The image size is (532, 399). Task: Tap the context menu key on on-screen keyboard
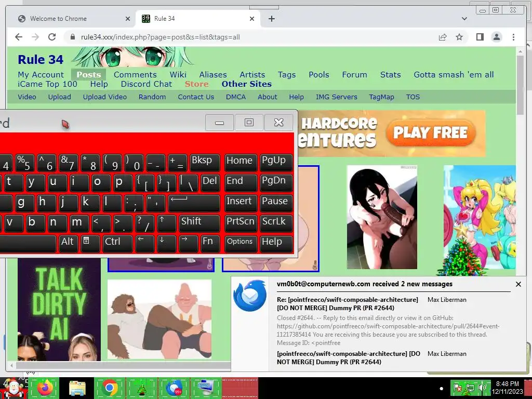[x=90, y=244]
